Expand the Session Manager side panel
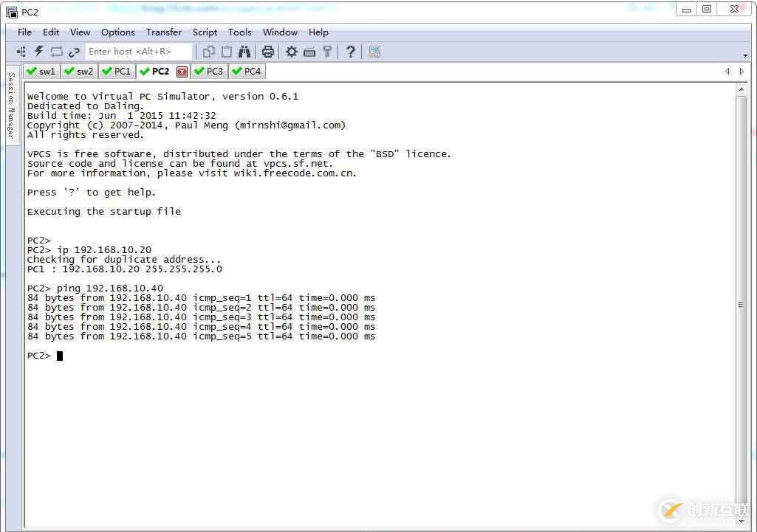 click(x=12, y=106)
